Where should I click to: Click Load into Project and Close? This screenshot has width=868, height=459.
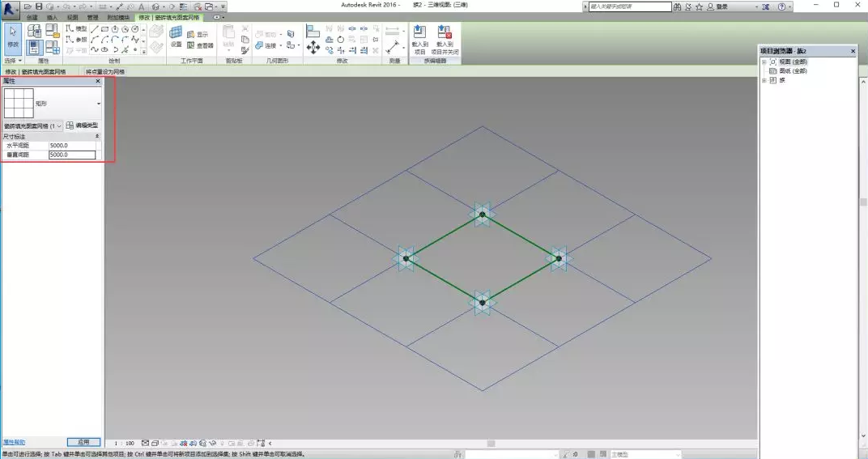tap(445, 39)
